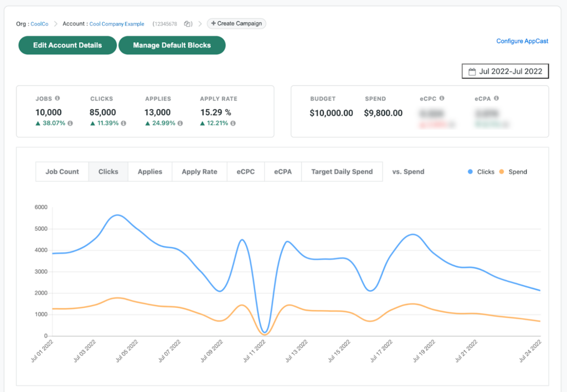Click info icon next to 12.21% change
The width and height of the screenshot is (567, 392).
pyautogui.click(x=233, y=123)
